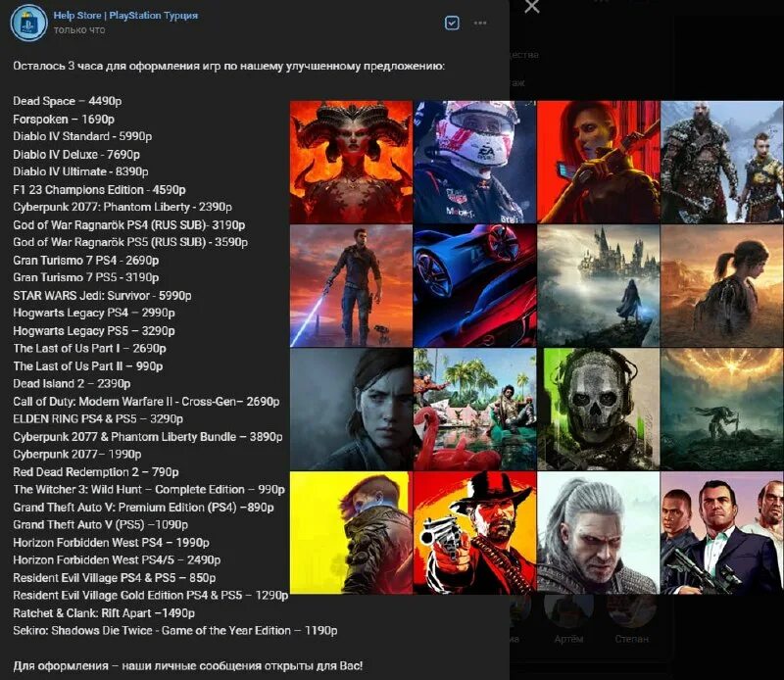Open the Help Store | PlayStation Турция page
This screenshot has height=680, width=784.
click(125, 16)
